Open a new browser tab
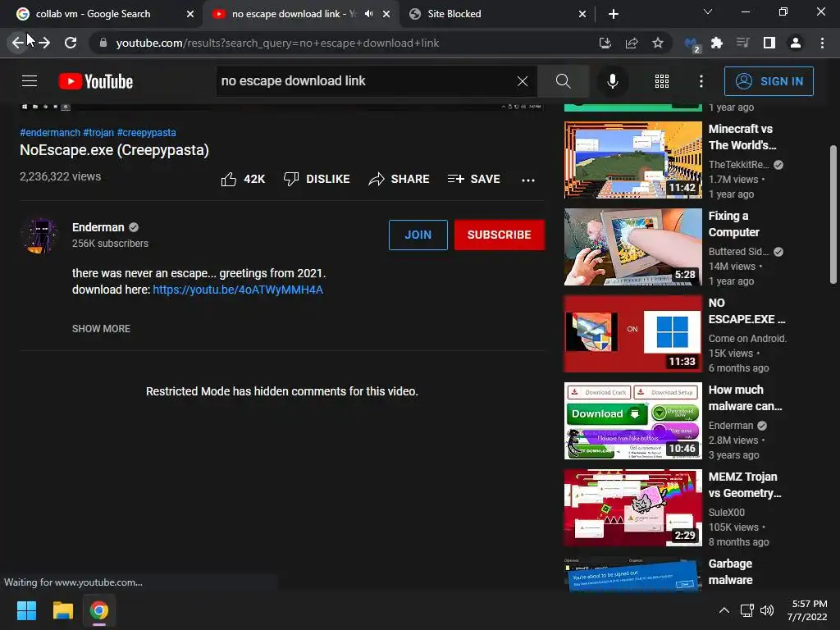 pos(614,14)
